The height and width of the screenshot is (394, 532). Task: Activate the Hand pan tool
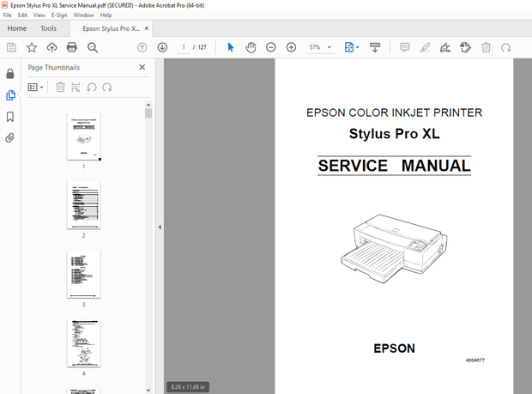(x=251, y=47)
